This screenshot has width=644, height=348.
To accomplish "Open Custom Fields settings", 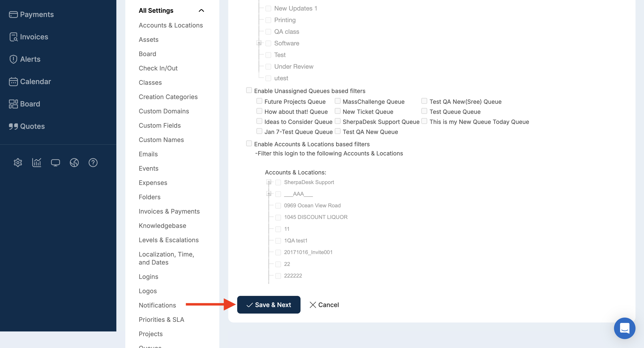I will [x=160, y=125].
